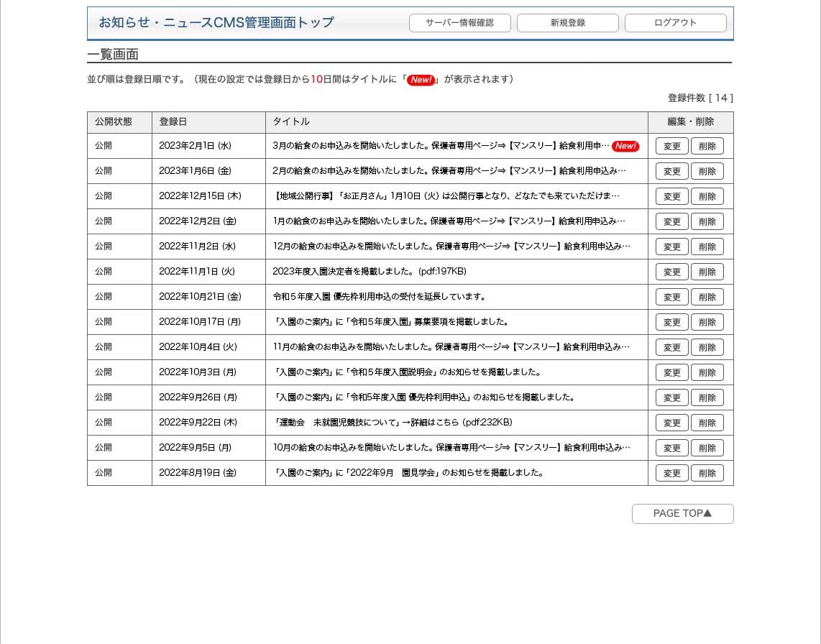
Task: Delete the 2023年1月6日 entry
Action: pyautogui.click(x=707, y=171)
